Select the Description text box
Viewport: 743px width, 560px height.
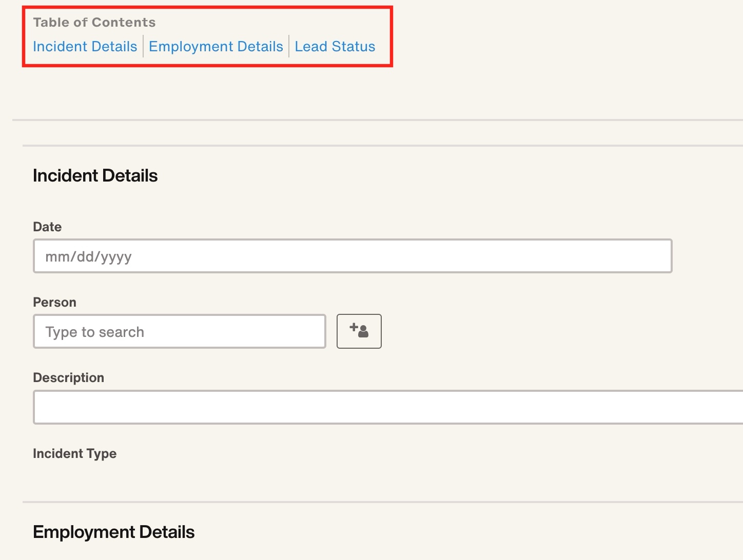pos(388,407)
